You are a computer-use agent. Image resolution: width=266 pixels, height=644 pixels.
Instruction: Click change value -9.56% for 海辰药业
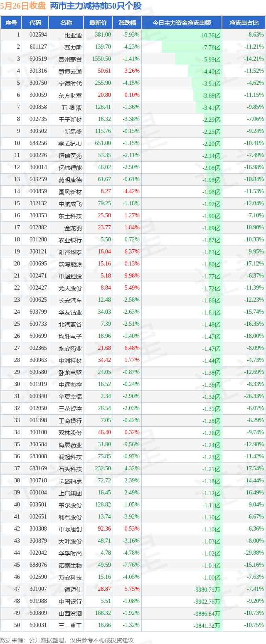pyautogui.click(x=131, y=445)
